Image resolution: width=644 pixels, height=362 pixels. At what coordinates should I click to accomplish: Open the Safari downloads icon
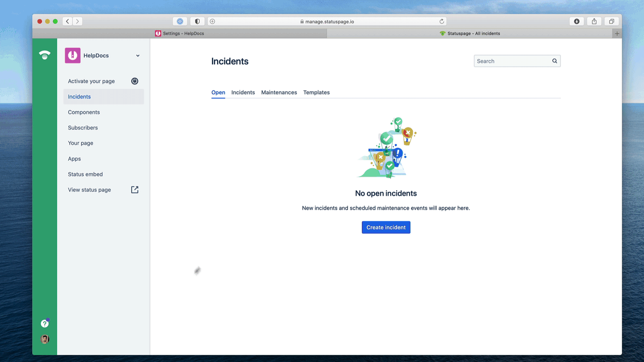click(577, 21)
